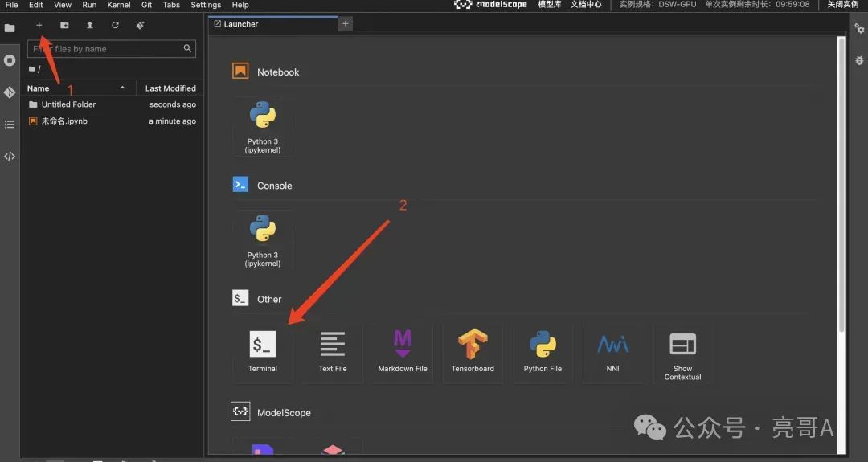Click the ModelScope section heading
Screen dimensions: 868x462
[284, 413]
